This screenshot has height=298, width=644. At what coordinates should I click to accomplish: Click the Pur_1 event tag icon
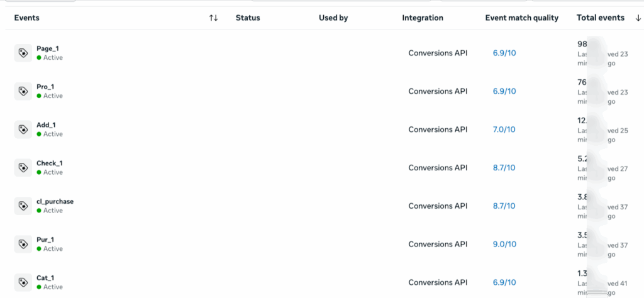point(23,244)
